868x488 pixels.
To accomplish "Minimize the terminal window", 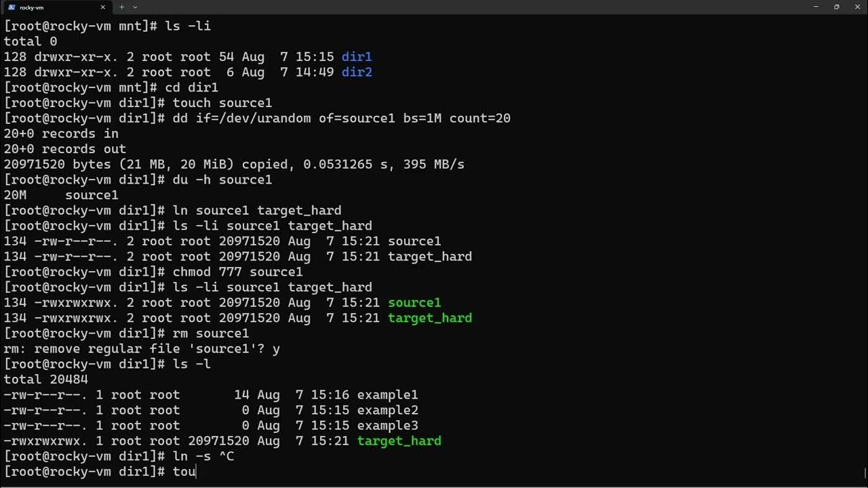I will 816,7.
